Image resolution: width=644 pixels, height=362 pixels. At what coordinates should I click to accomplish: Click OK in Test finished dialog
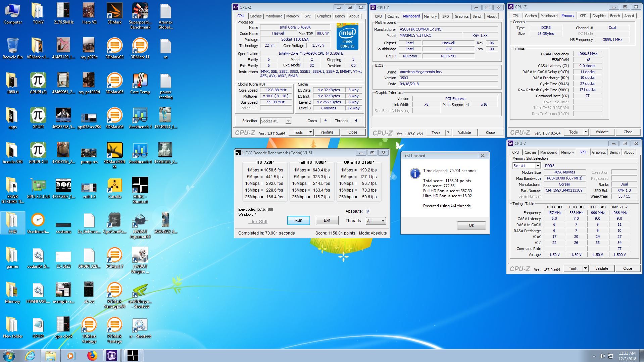[471, 225]
